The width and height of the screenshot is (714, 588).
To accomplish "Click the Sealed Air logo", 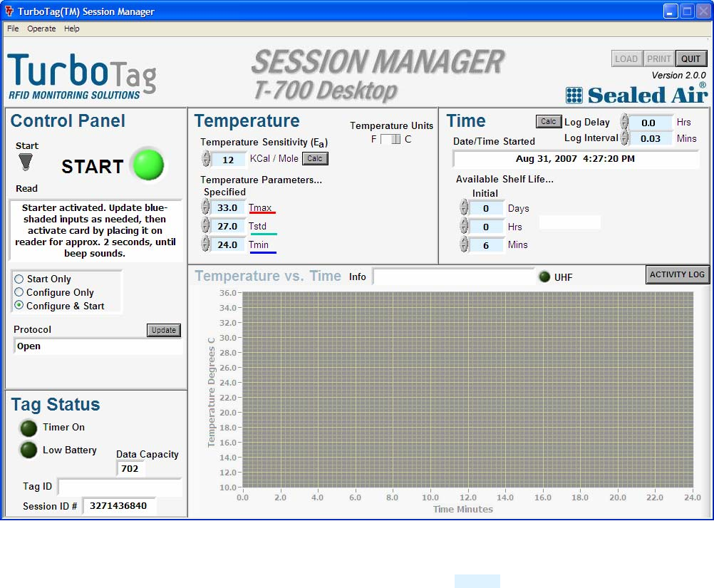I will 636,94.
